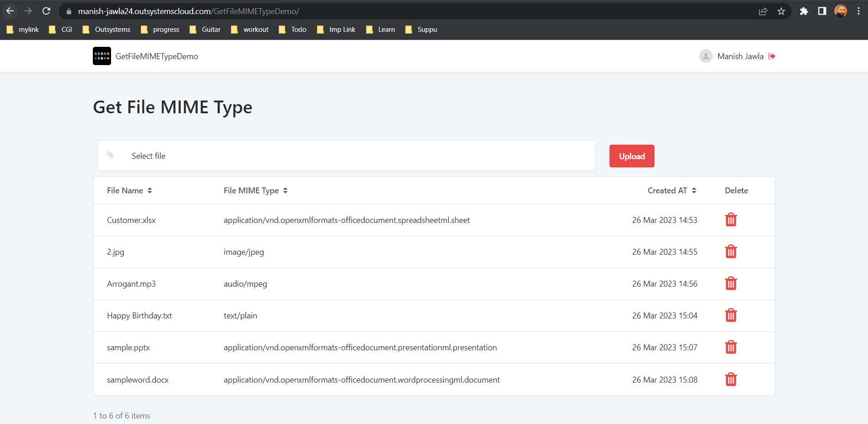The width and height of the screenshot is (868, 424).
Task: Delete sampleword.docx with trash icon
Action: [x=731, y=379]
